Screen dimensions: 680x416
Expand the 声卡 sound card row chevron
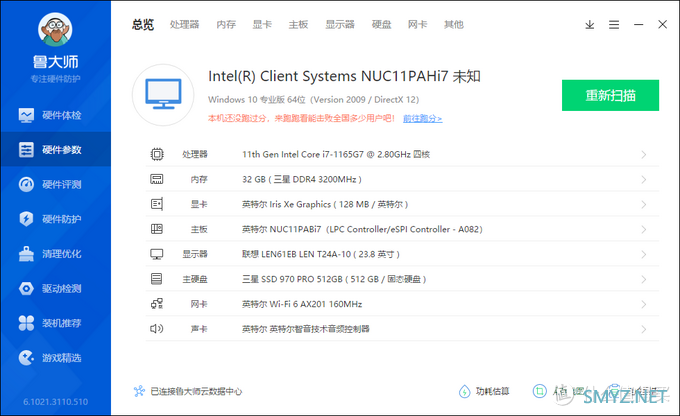point(644,329)
